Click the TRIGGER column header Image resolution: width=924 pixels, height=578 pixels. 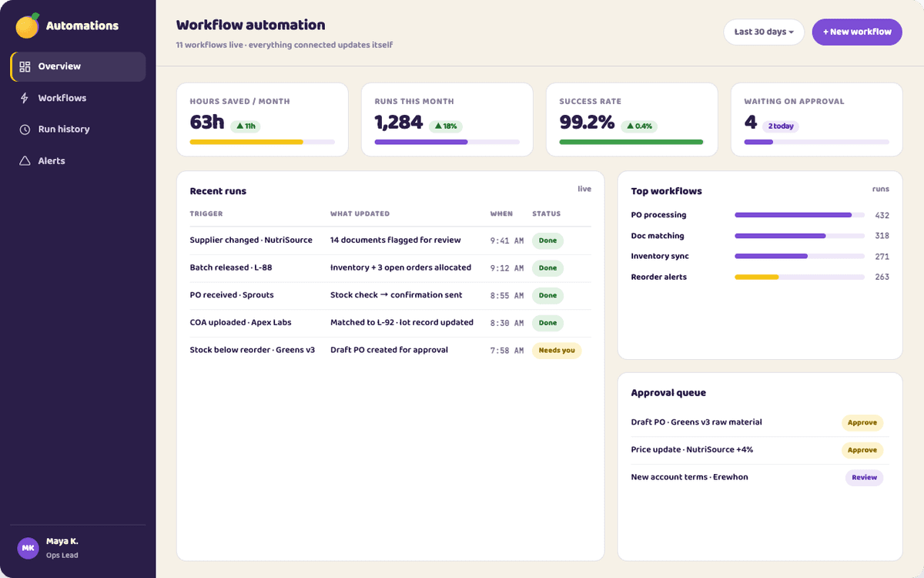click(206, 214)
